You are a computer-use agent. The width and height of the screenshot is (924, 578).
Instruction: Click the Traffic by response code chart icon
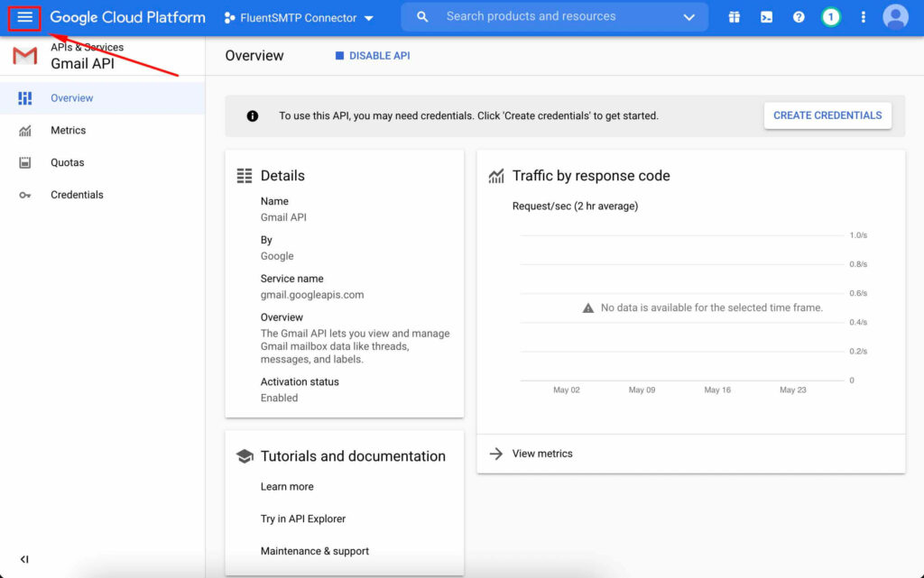pyautogui.click(x=496, y=176)
